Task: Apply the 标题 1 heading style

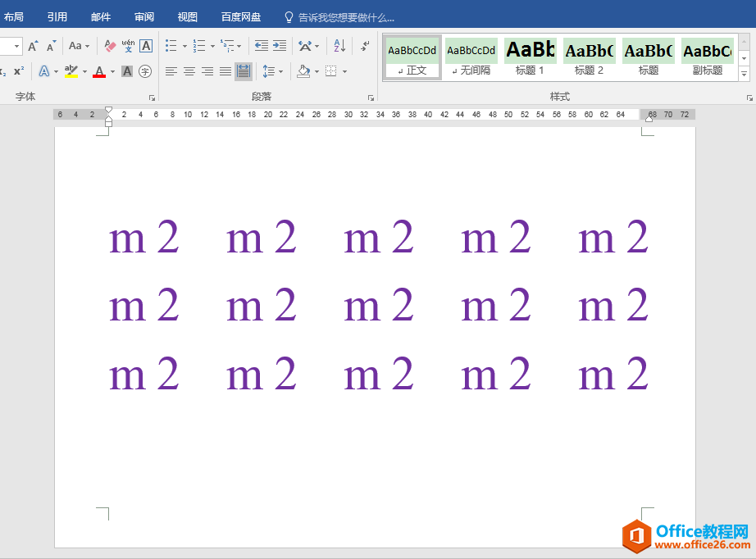Action: [531, 57]
